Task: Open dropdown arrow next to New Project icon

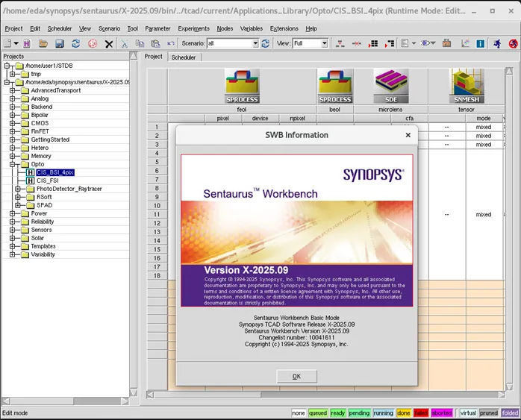Action: click(16, 43)
